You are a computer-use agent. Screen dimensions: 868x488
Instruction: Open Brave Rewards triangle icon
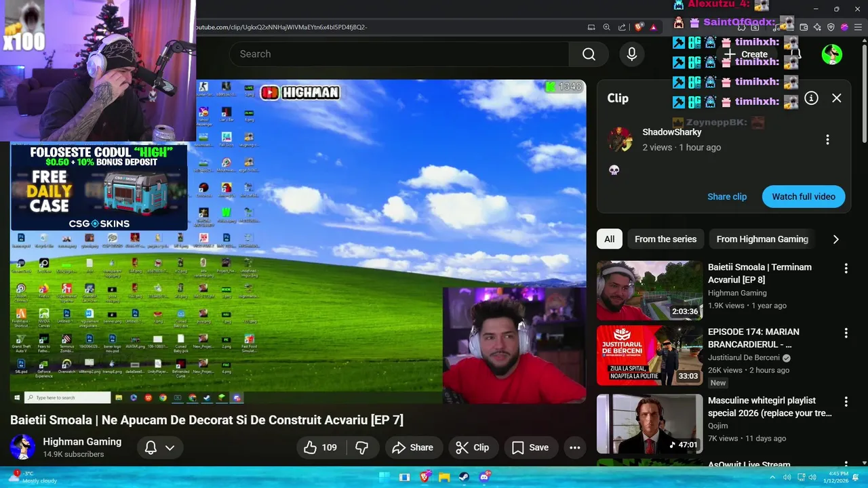click(x=654, y=27)
